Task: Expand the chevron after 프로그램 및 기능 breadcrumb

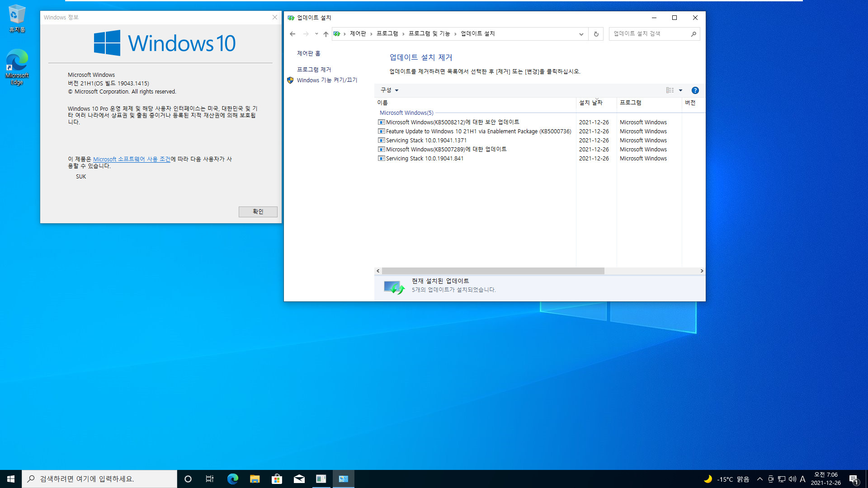Action: (x=455, y=34)
